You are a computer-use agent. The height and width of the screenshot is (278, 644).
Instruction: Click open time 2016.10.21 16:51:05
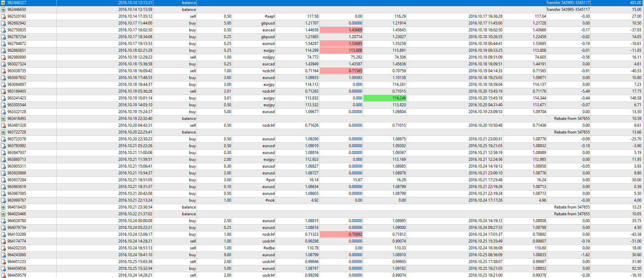coord(135,180)
